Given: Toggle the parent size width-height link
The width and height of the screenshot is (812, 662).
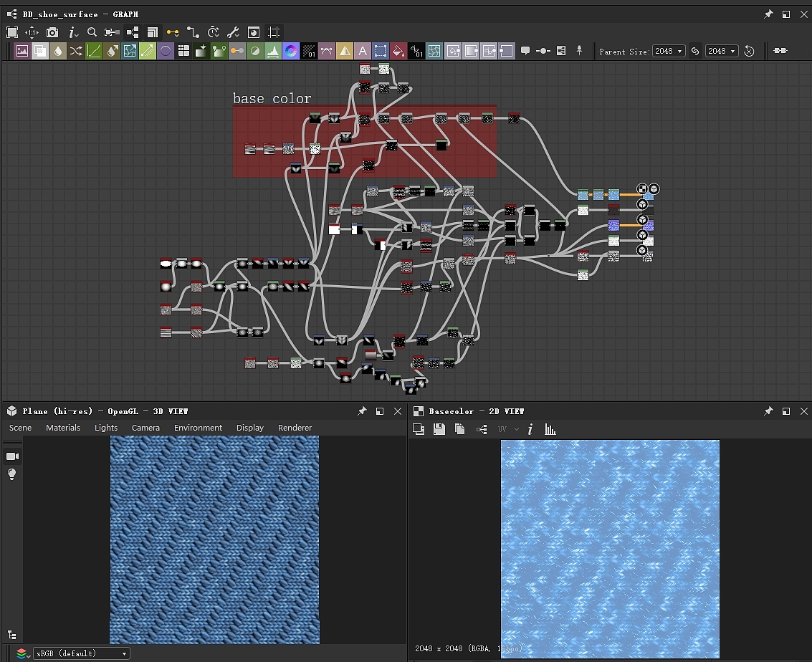Looking at the screenshot, I should (695, 51).
